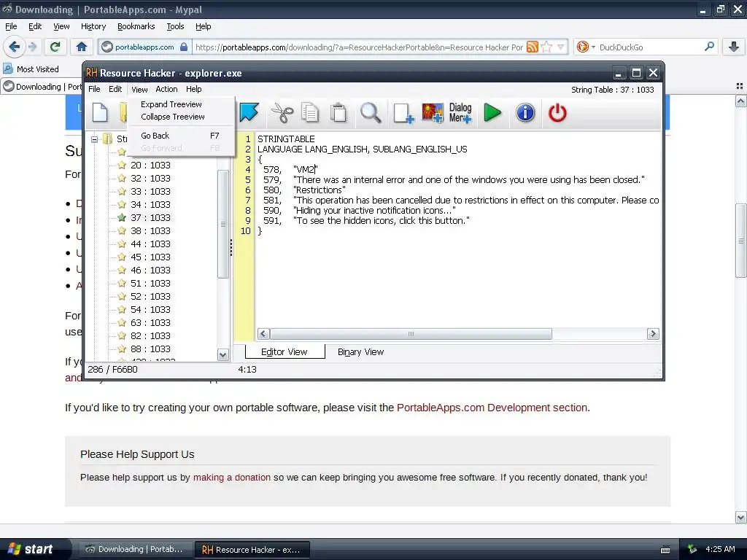Open Resource Hacker Help menu
747x560 pixels.
(193, 89)
